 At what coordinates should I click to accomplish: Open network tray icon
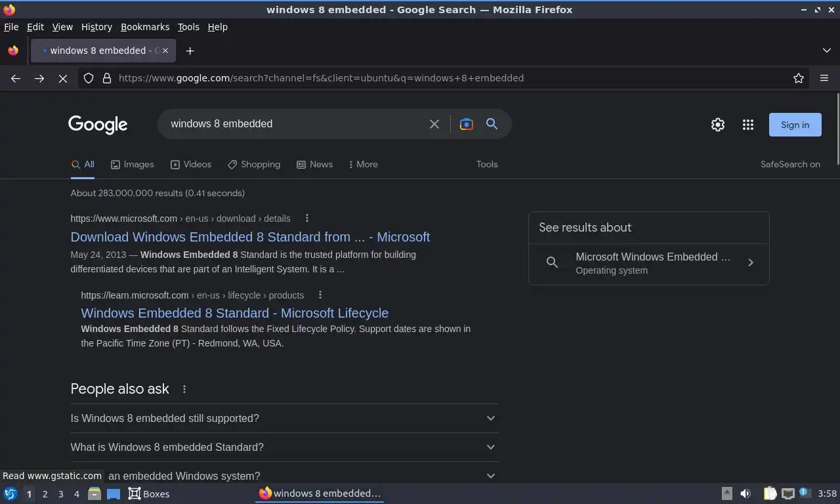[788, 493]
